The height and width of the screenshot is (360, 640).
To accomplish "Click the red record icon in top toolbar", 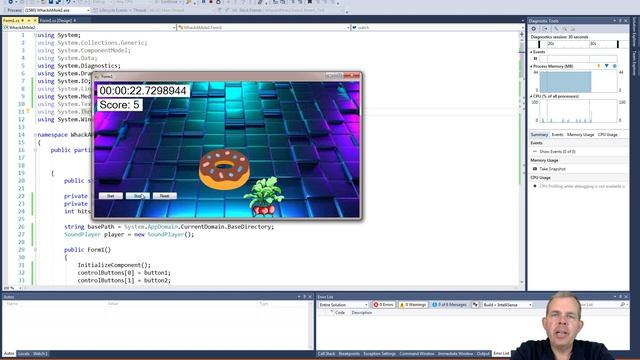I will pyautogui.click(x=211, y=2).
